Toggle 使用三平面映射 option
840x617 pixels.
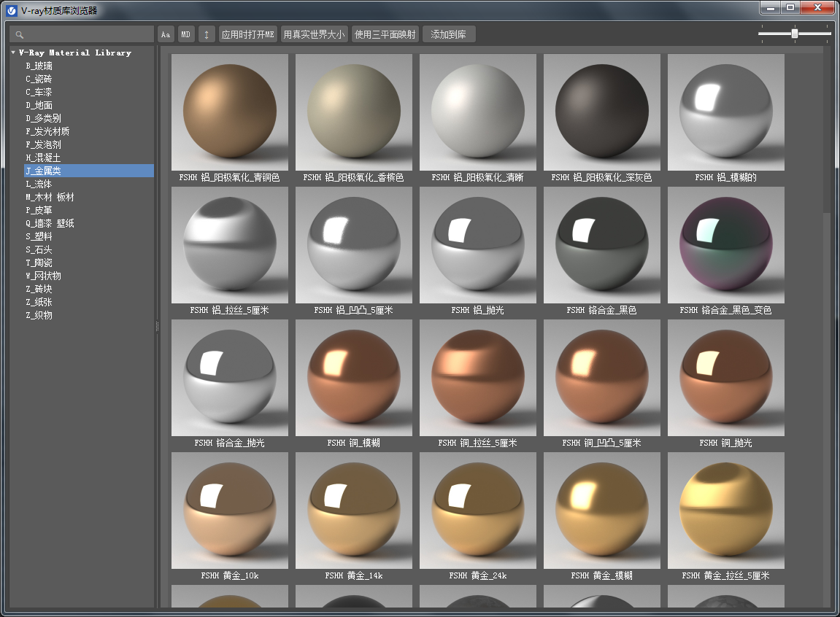pyautogui.click(x=385, y=34)
